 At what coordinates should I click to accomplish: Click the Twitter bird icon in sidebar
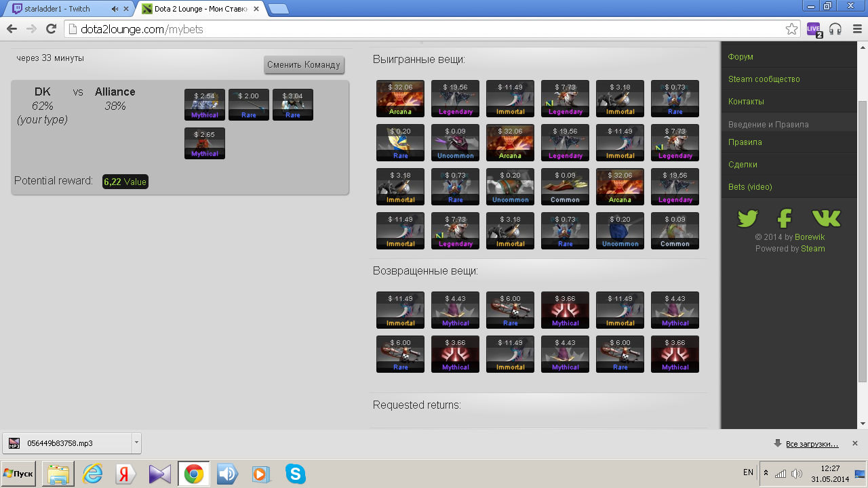pos(747,218)
